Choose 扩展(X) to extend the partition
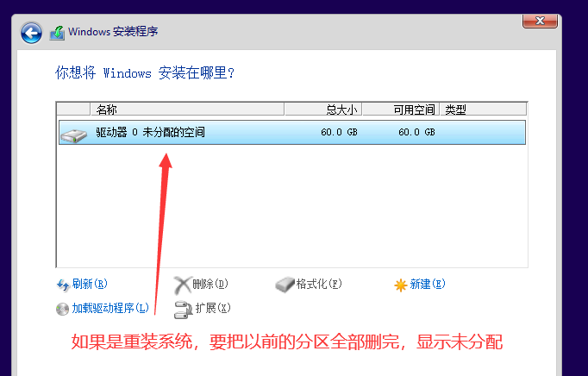This screenshot has width=588, height=376. (213, 308)
